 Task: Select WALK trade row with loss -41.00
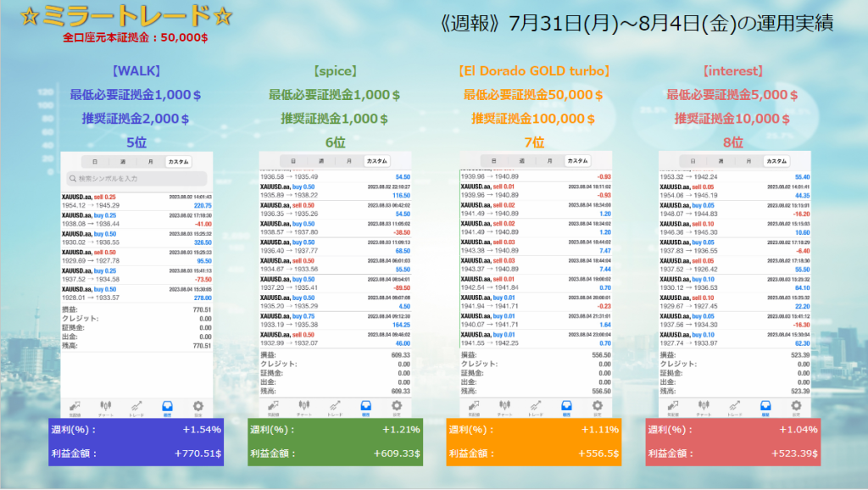click(x=136, y=220)
